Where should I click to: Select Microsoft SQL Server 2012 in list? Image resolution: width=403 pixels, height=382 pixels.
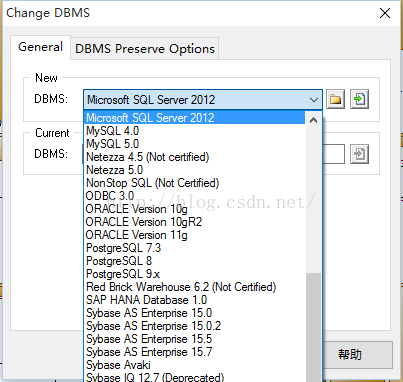coord(195,118)
